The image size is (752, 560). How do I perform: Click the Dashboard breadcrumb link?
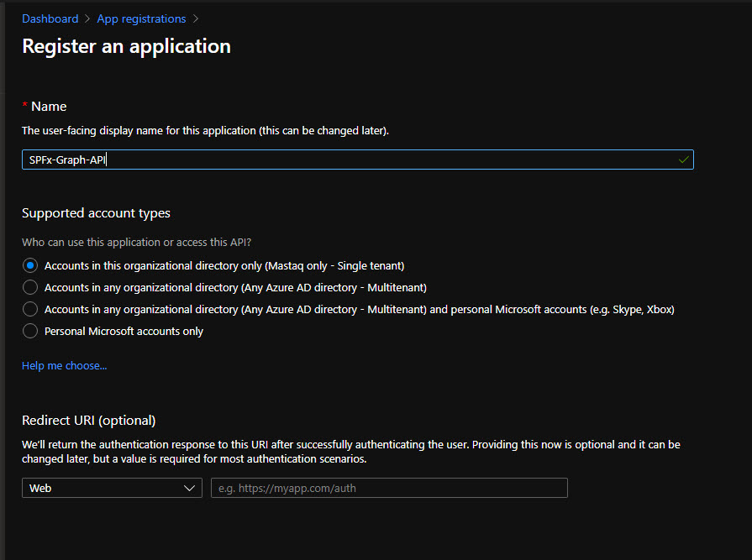click(x=50, y=18)
